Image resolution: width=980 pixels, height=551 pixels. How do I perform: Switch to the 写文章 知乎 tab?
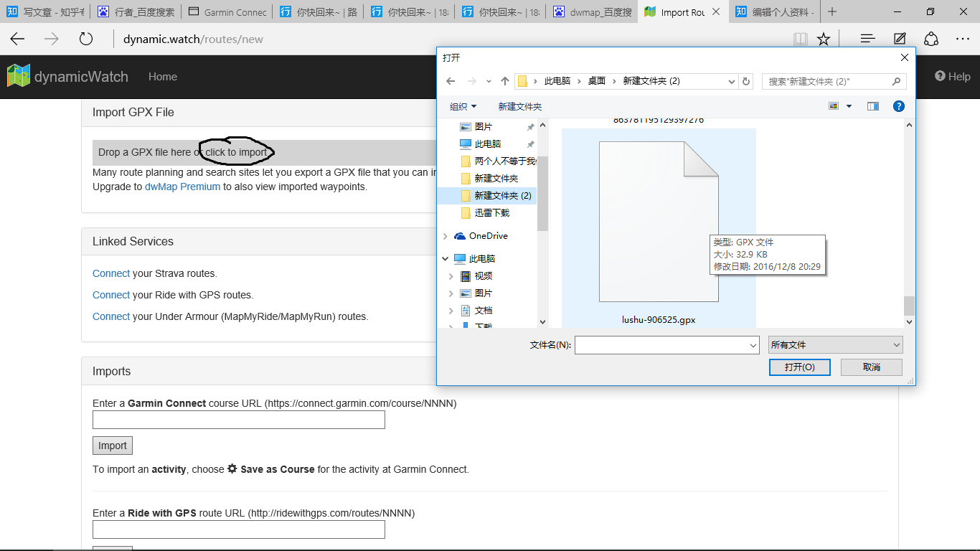[45, 11]
